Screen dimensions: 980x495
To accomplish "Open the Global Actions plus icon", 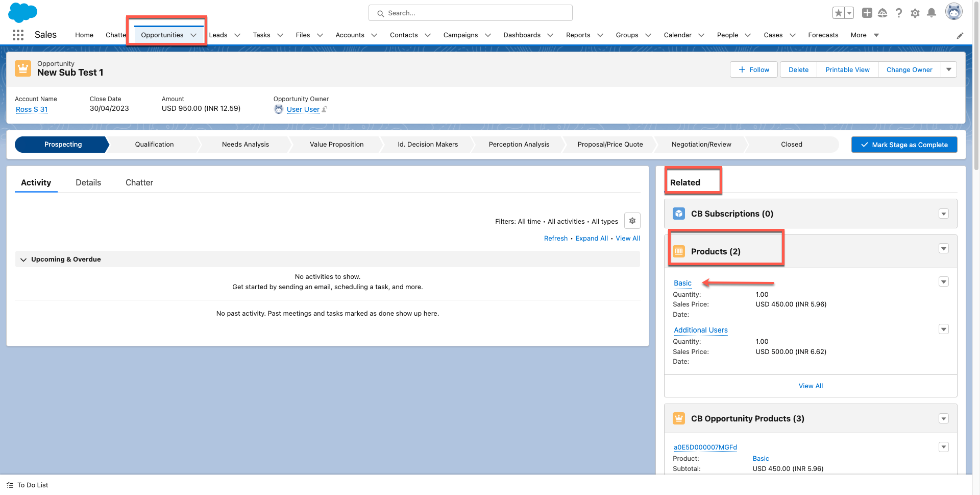I will [x=867, y=13].
